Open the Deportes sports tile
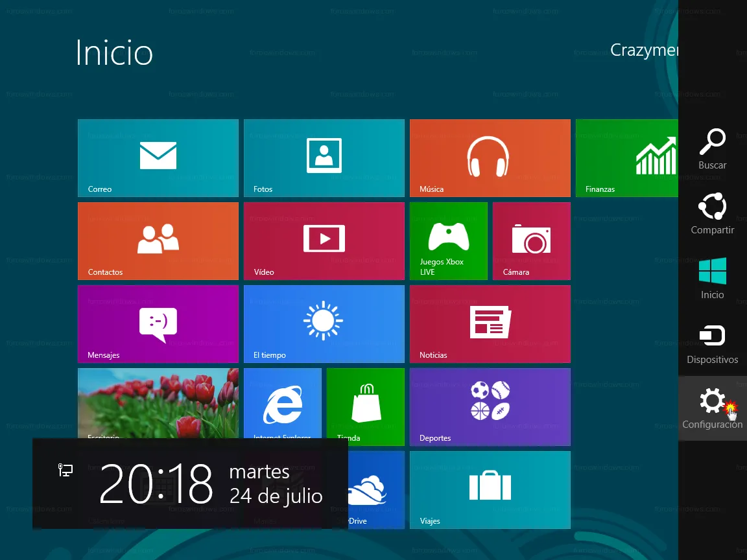Screen dimensions: 747x560 (490, 406)
